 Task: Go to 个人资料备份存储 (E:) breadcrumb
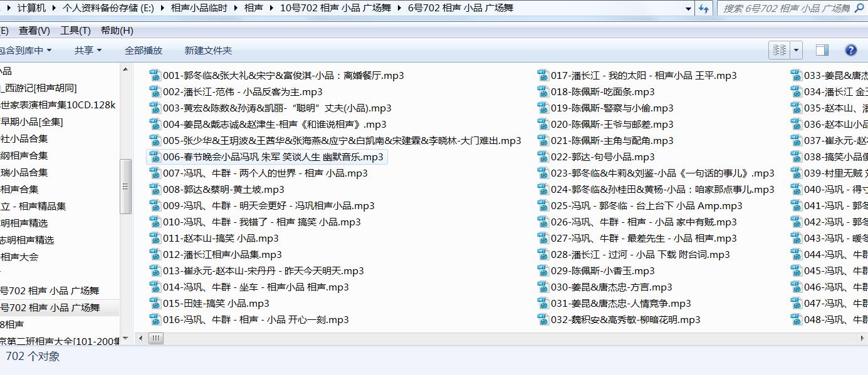[108, 8]
